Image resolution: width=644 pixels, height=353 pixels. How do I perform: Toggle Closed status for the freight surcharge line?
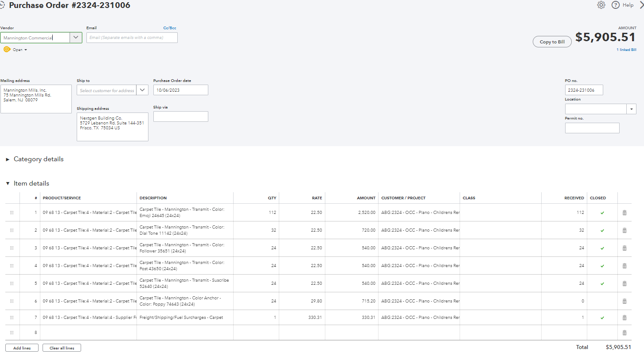point(602,318)
